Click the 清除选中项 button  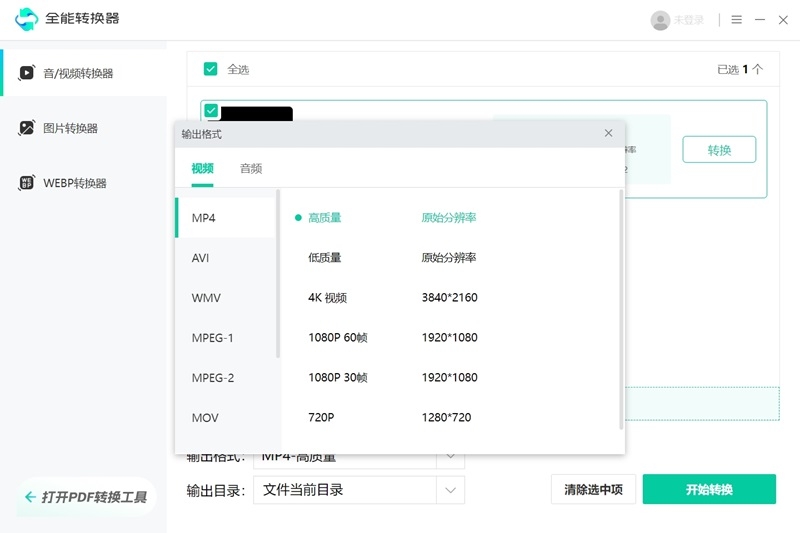click(x=593, y=489)
